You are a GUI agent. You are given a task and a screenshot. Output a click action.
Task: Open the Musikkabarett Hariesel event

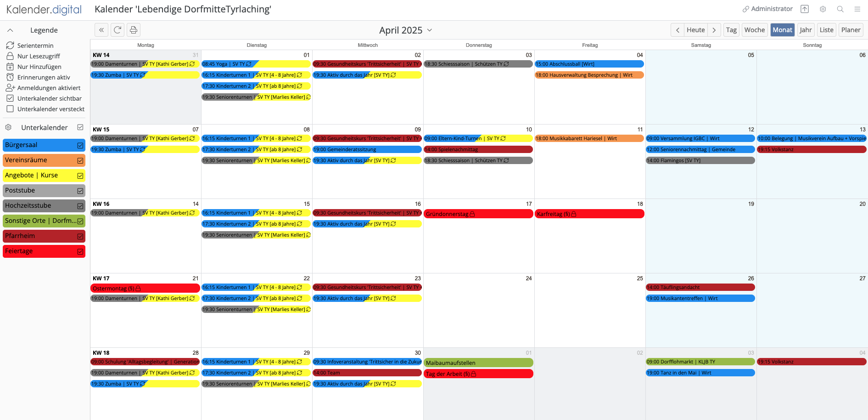589,138
